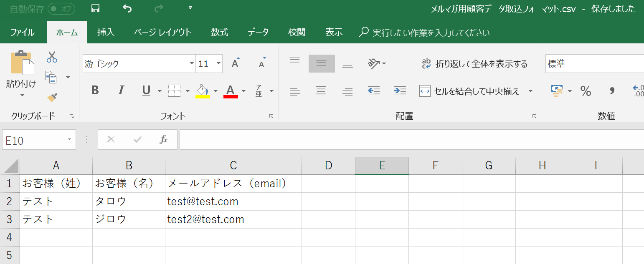Click the Increase Indent icon
Image resolution: width=644 pixels, height=264 pixels.
point(400,91)
